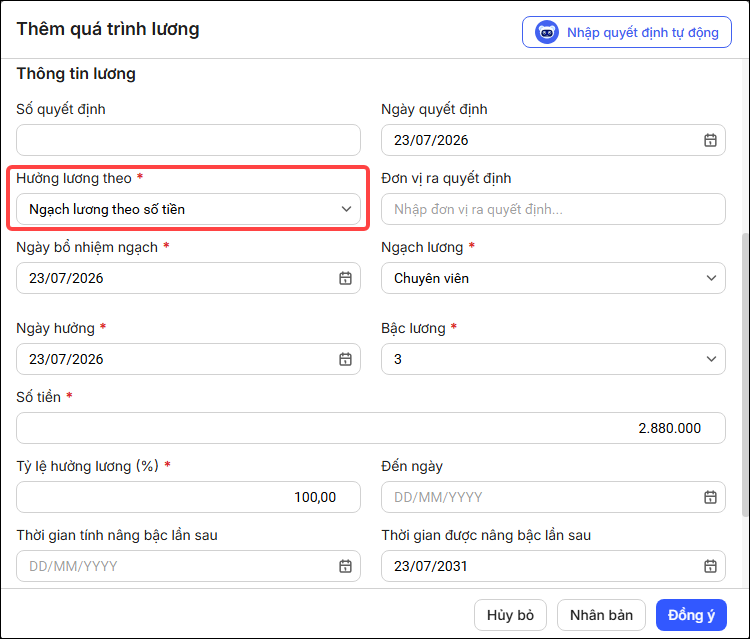Click Thời gian tính nâng bậc lần sau field

click(x=188, y=566)
